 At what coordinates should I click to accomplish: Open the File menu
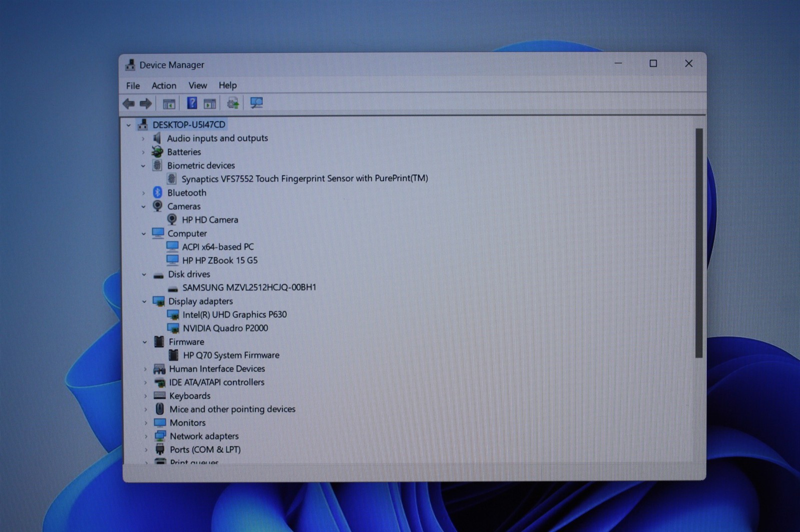point(133,85)
